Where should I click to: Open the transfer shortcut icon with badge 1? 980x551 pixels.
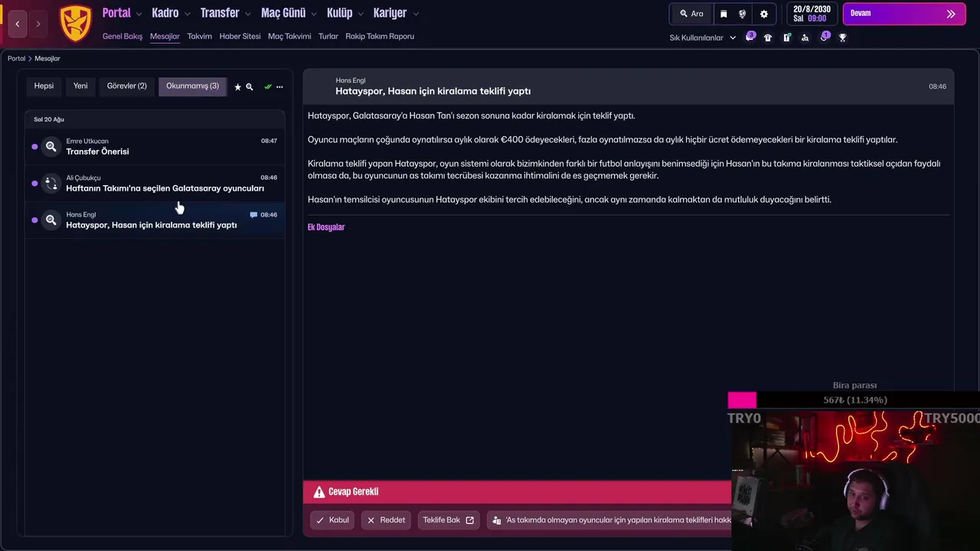coord(825,37)
